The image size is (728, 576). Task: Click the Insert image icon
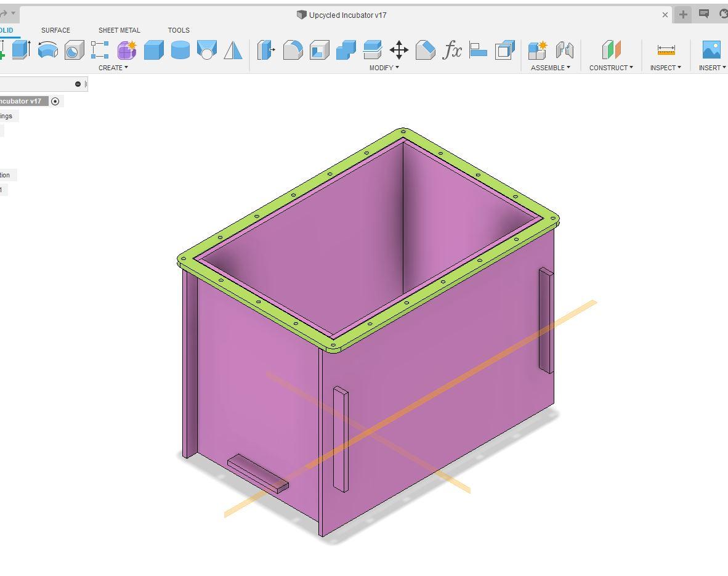711,50
